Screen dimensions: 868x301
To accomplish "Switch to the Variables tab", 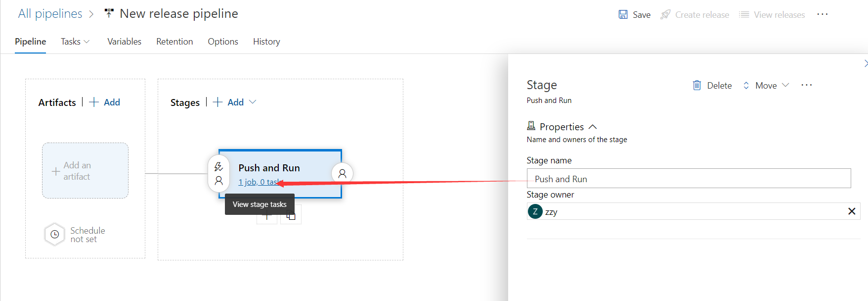I will click(124, 42).
